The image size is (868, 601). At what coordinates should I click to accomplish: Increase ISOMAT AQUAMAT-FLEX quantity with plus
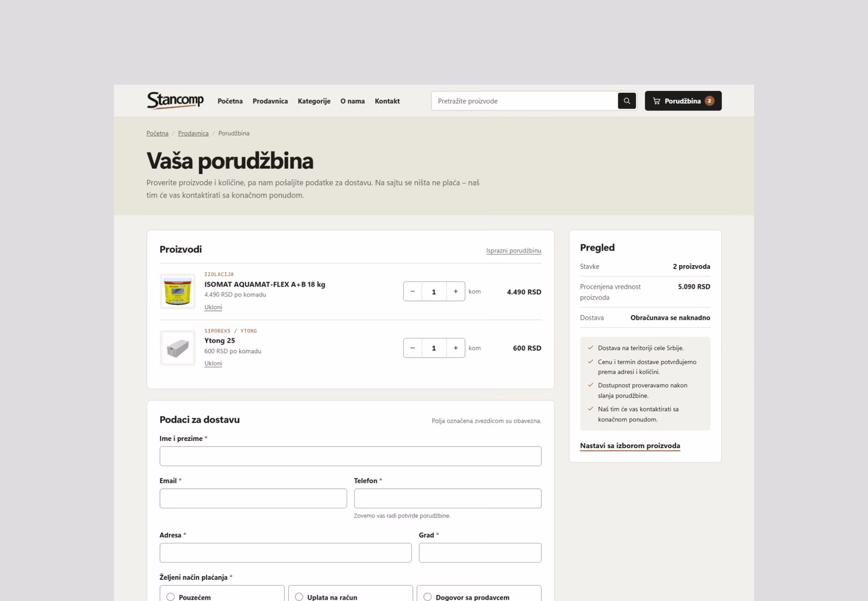[456, 291]
